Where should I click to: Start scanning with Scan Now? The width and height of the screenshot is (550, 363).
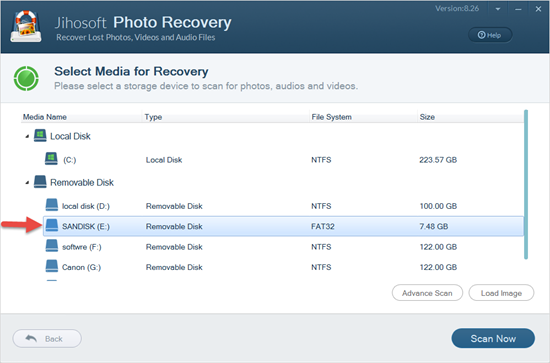pyautogui.click(x=493, y=338)
